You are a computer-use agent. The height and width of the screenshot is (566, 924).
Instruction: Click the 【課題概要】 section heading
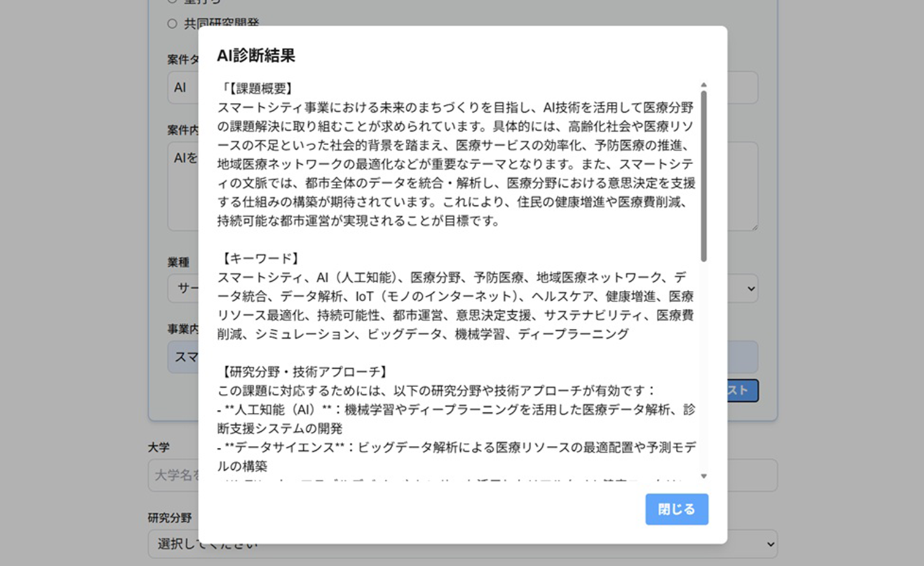click(x=259, y=89)
